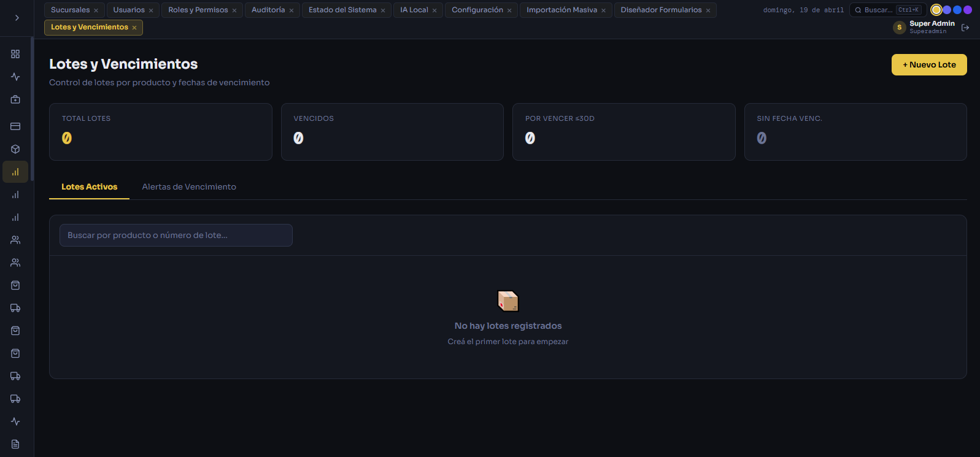This screenshot has width=980, height=457.
Task: Close the IA Local tab
Action: coord(434,10)
